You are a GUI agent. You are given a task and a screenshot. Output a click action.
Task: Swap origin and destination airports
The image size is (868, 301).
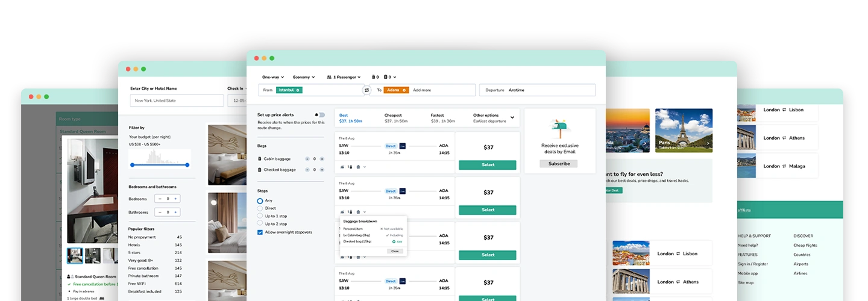(366, 90)
